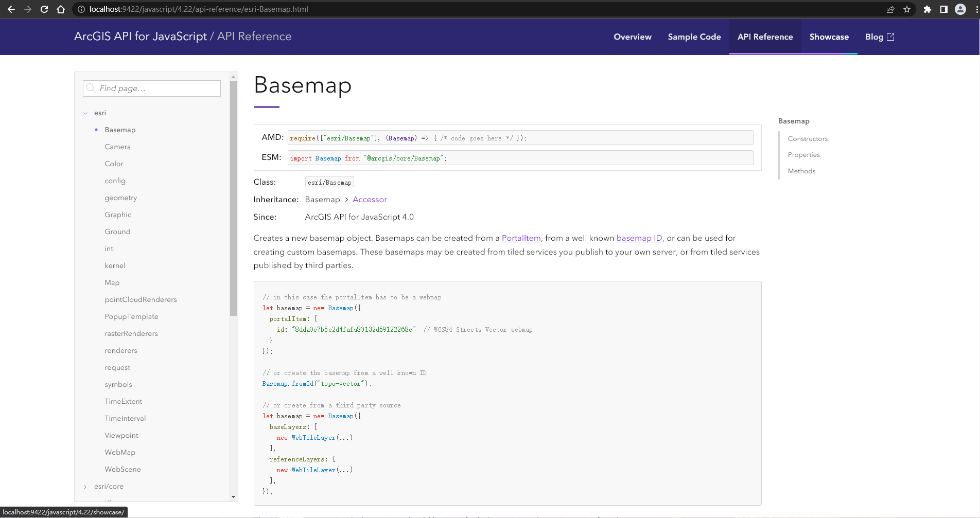980x518 pixels.
Task: Open the PortalItem link
Action: coord(521,238)
